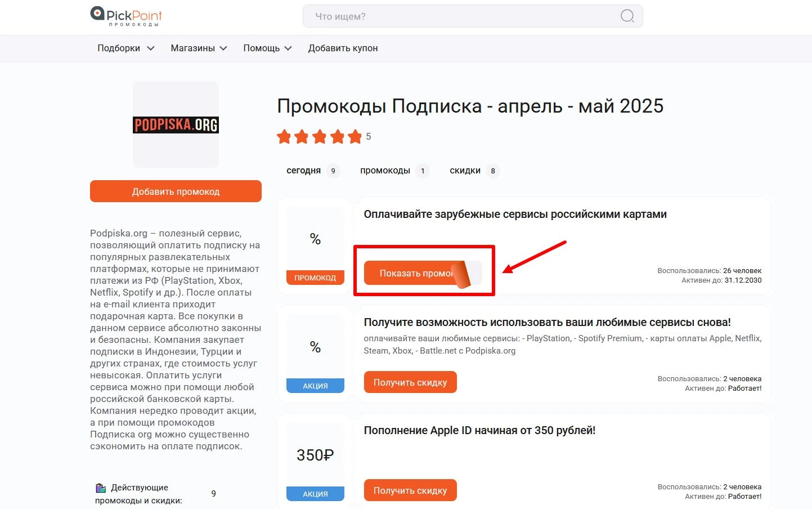
Task: Open the 'Получите возможность использовать' offer title
Action: coord(547,323)
